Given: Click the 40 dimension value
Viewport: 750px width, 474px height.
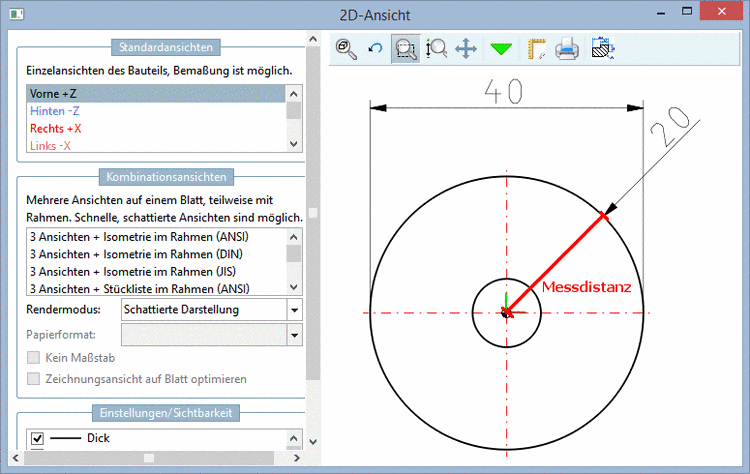Looking at the screenshot, I should point(503,91).
